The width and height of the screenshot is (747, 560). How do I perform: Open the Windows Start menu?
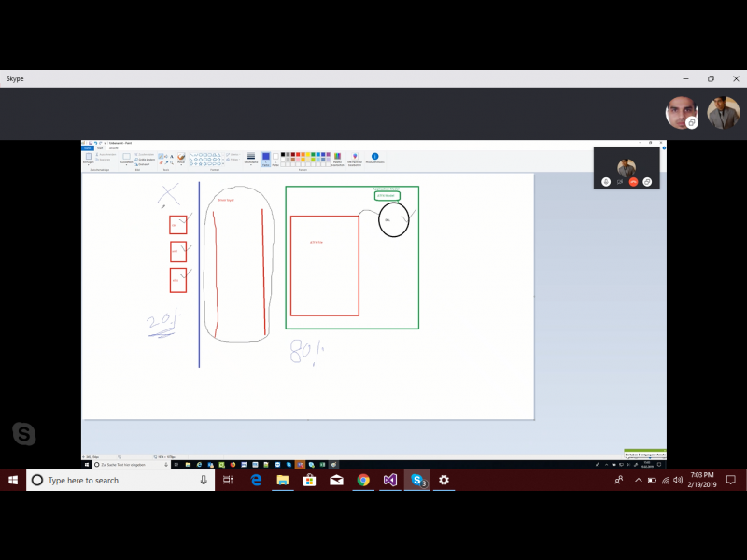pyautogui.click(x=13, y=480)
